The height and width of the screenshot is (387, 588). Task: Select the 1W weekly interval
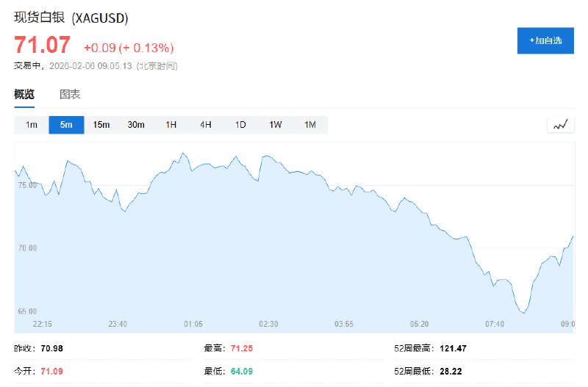coord(276,125)
